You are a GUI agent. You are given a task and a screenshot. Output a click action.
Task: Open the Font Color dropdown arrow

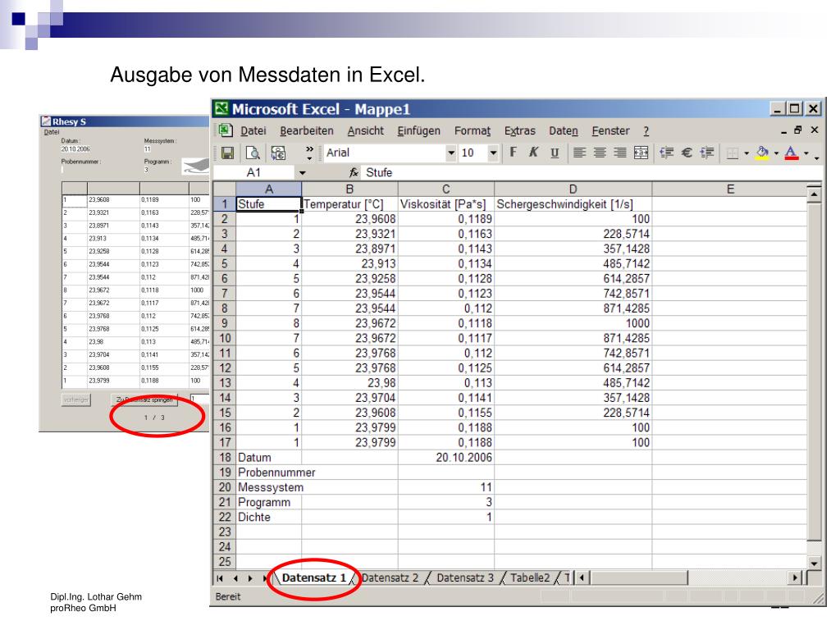click(806, 153)
